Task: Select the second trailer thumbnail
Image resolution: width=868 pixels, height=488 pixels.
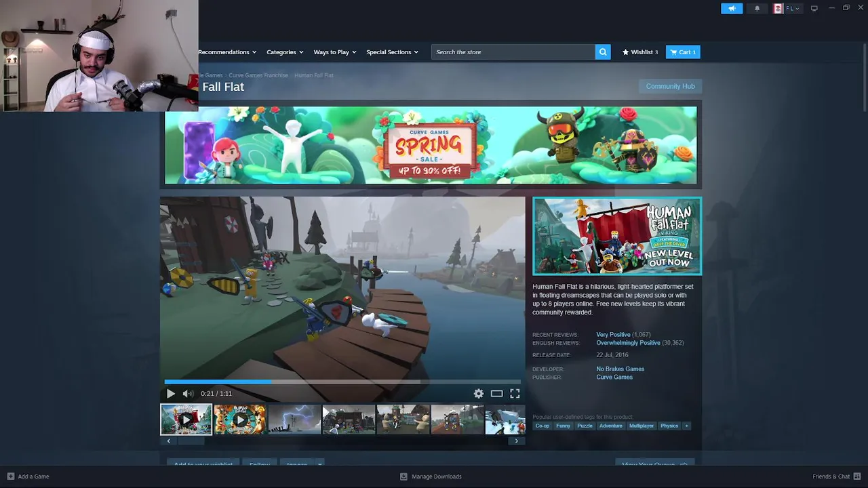Action: coord(240,420)
